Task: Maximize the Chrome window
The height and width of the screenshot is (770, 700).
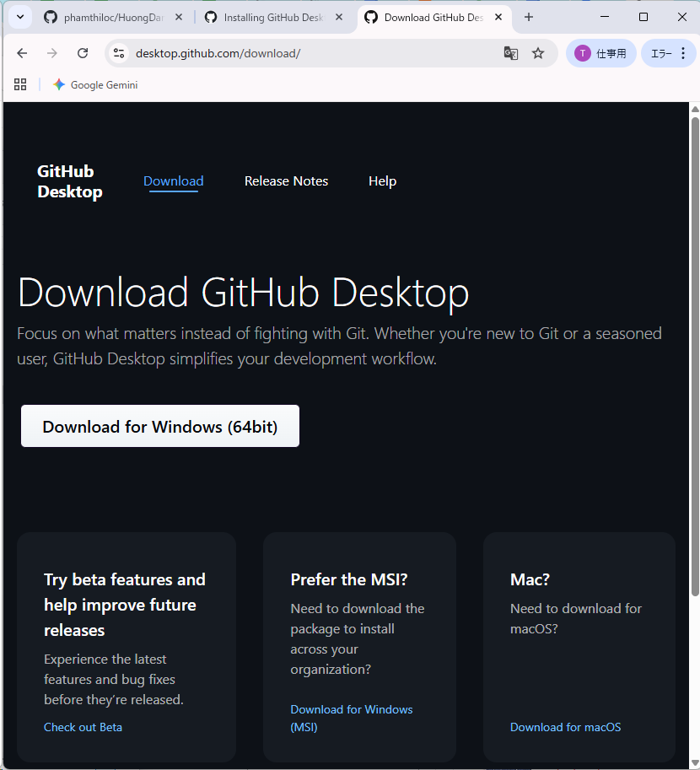Action: point(643,17)
